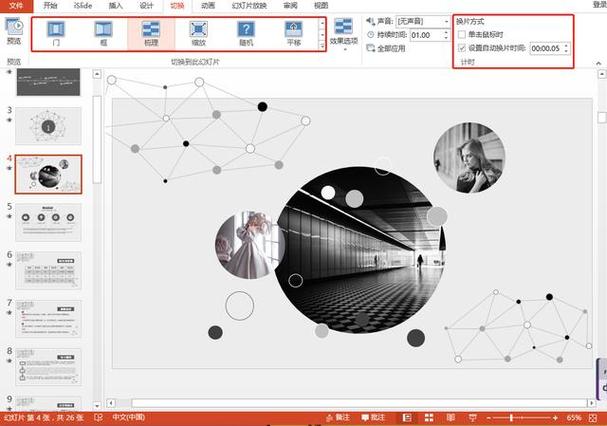This screenshot has height=426, width=607.
Task: Choose the 梳理 (Comb) transition
Action: click(151, 34)
